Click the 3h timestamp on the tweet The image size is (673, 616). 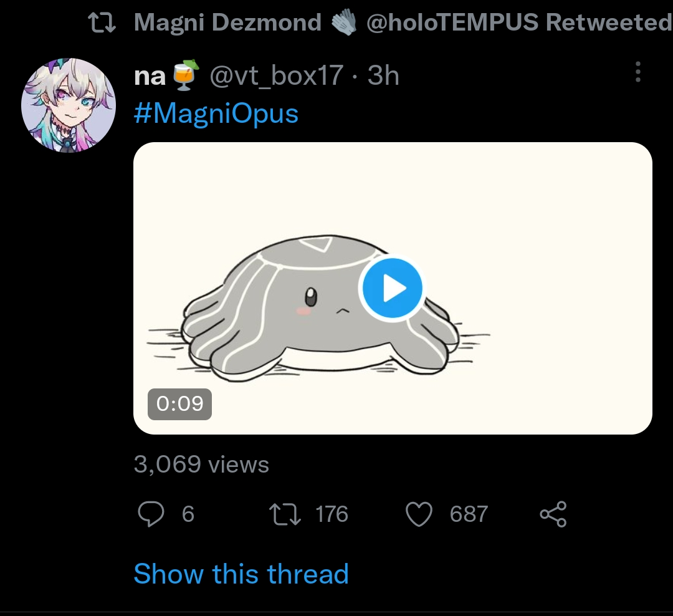point(383,76)
